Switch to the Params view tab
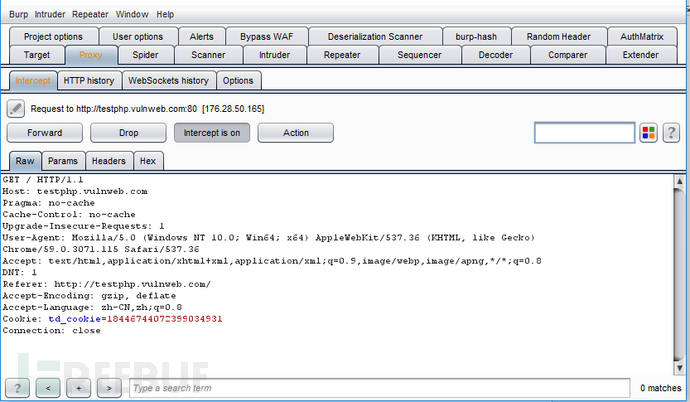Screen dimensions: 690x402 coord(63,161)
